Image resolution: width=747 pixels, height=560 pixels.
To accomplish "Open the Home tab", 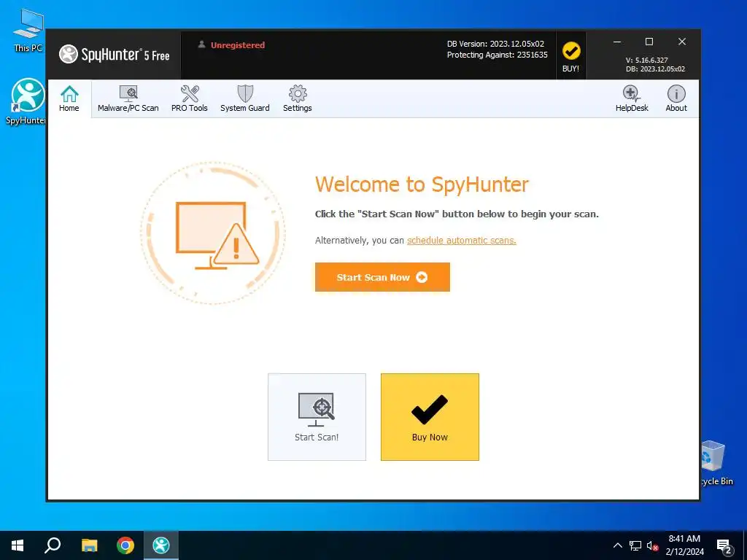I will [69, 98].
